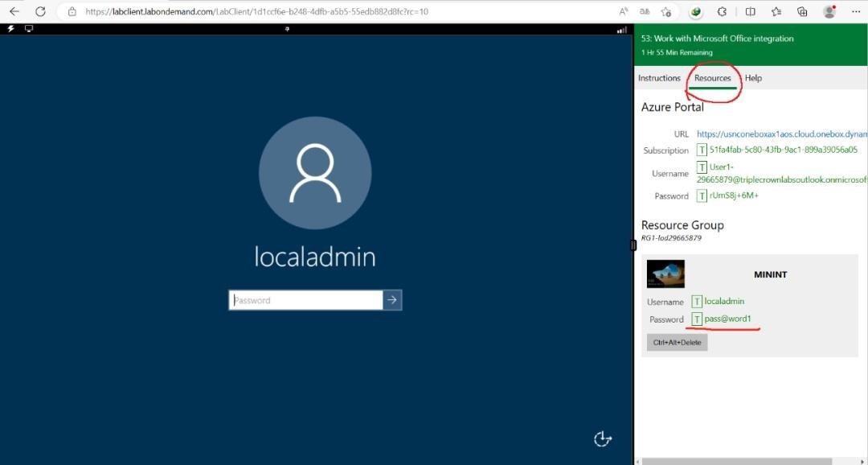The width and height of the screenshot is (868, 465).
Task: Open the browser Extensions puzzle icon
Action: coord(722,12)
